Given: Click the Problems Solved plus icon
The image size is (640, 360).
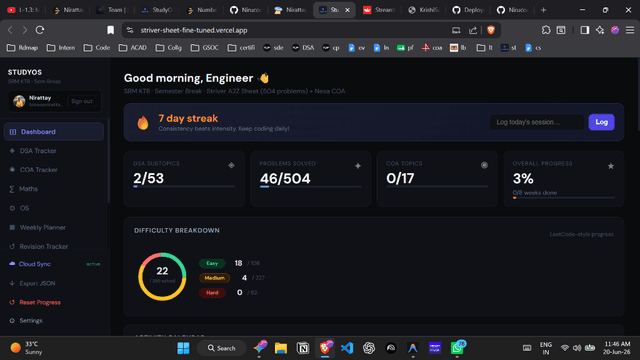Looking at the screenshot, I should click(358, 166).
